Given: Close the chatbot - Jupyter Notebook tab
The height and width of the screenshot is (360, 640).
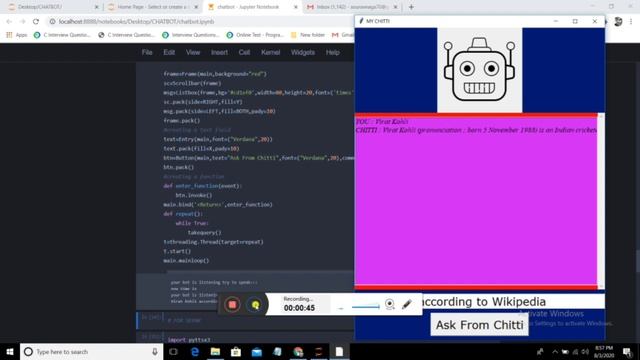Looking at the screenshot, I should tap(296, 7).
